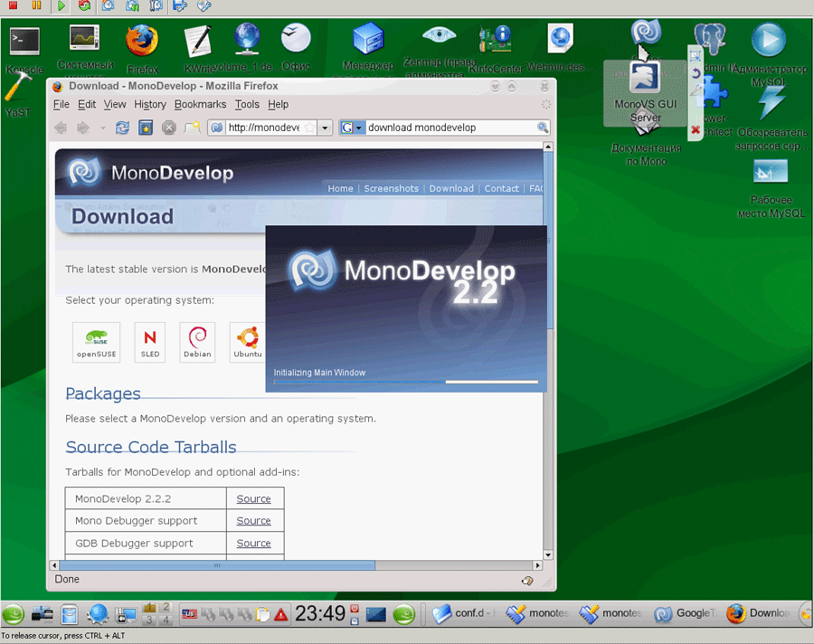814x644 pixels.
Task: Switch to virtual desktop 4 in pager
Action: coord(166,620)
